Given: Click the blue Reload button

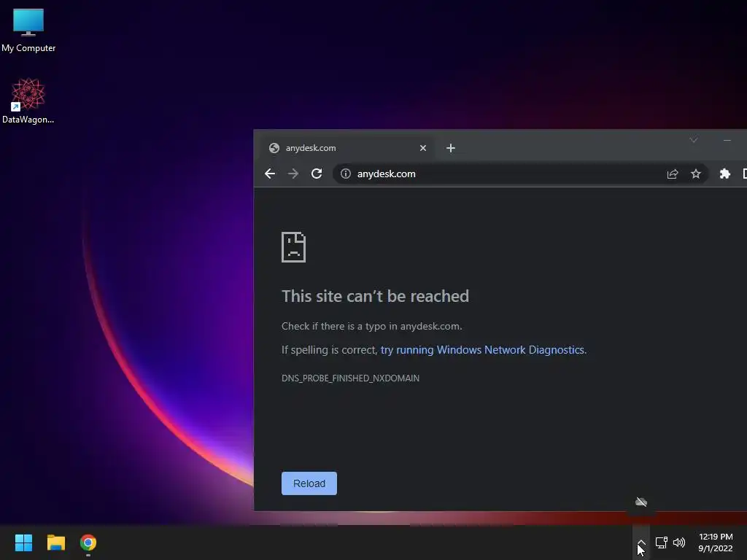Looking at the screenshot, I should [x=309, y=483].
